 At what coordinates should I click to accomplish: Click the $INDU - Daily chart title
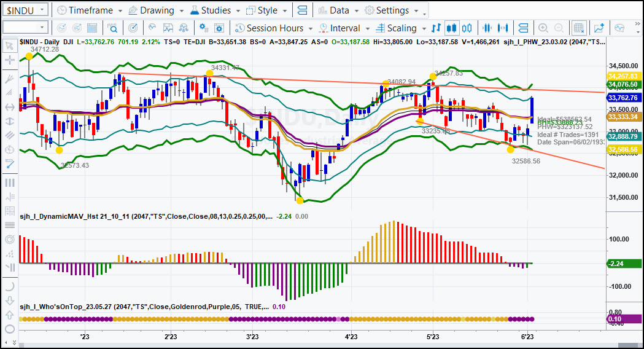(x=39, y=42)
